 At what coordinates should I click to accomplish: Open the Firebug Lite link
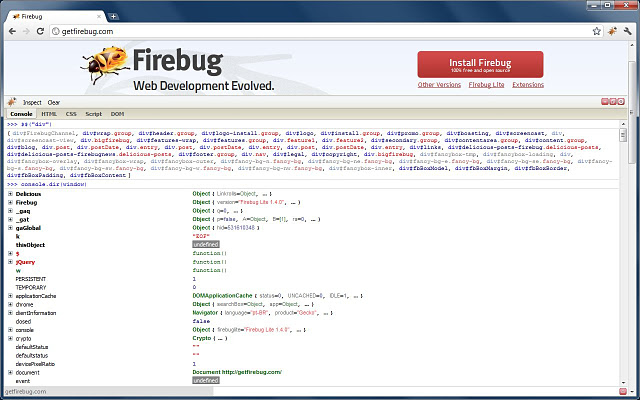pos(486,84)
